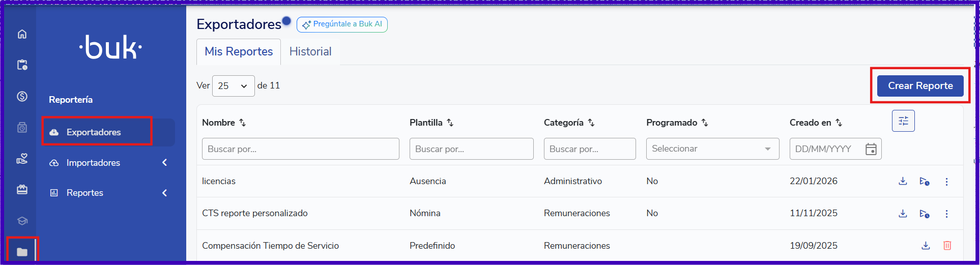Screen dimensions: 980x265
Task: Expand the Importadores submenu
Action: (164, 163)
